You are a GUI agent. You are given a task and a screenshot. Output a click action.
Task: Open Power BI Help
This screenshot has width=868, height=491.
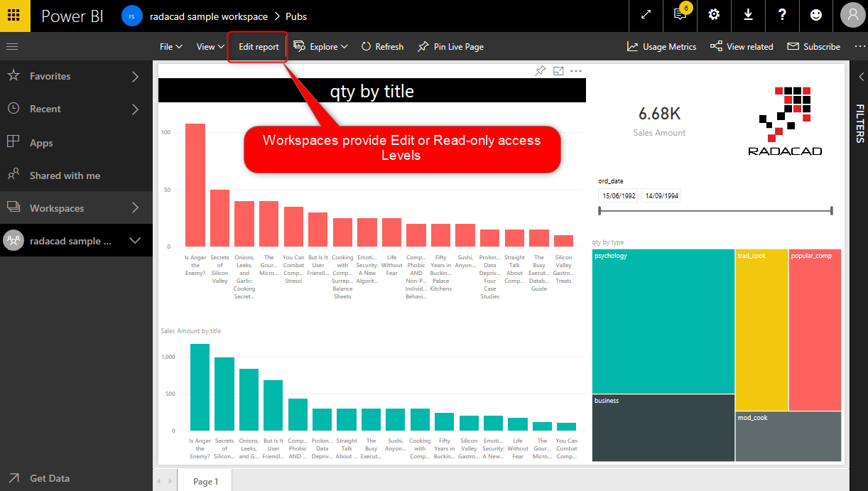click(782, 16)
